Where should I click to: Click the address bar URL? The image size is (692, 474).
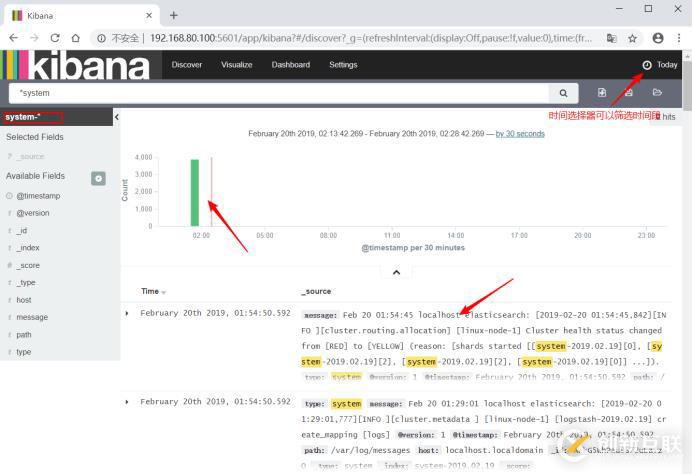[371, 38]
